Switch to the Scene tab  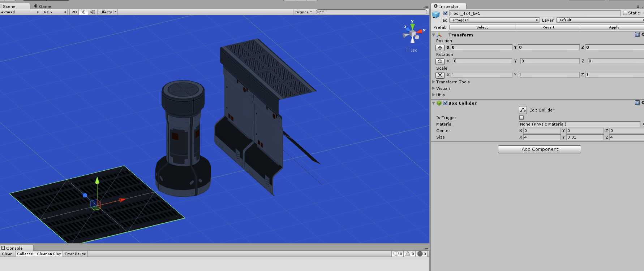[x=14, y=6]
